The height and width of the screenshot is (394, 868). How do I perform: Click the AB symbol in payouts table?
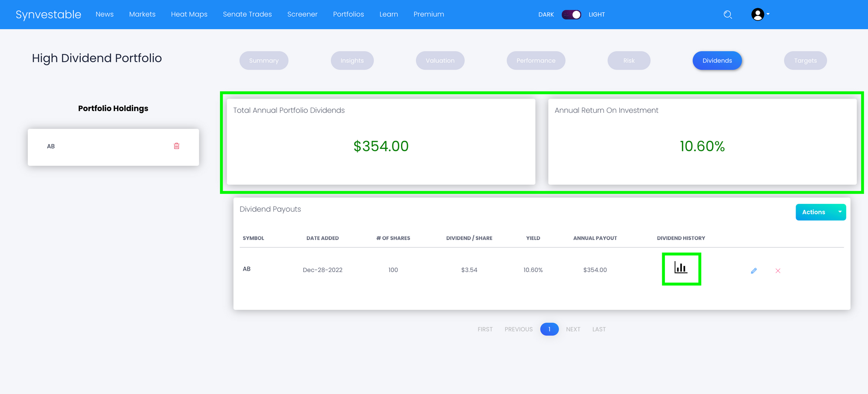tap(247, 269)
